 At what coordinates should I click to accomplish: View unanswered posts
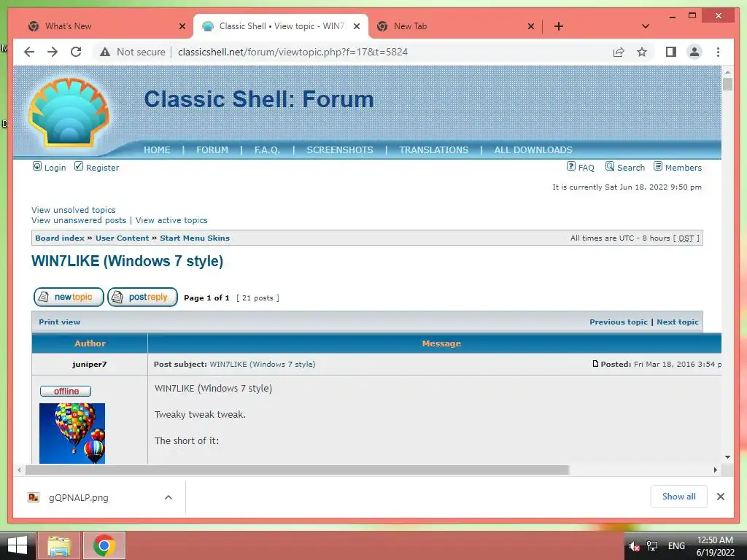pyautogui.click(x=79, y=220)
